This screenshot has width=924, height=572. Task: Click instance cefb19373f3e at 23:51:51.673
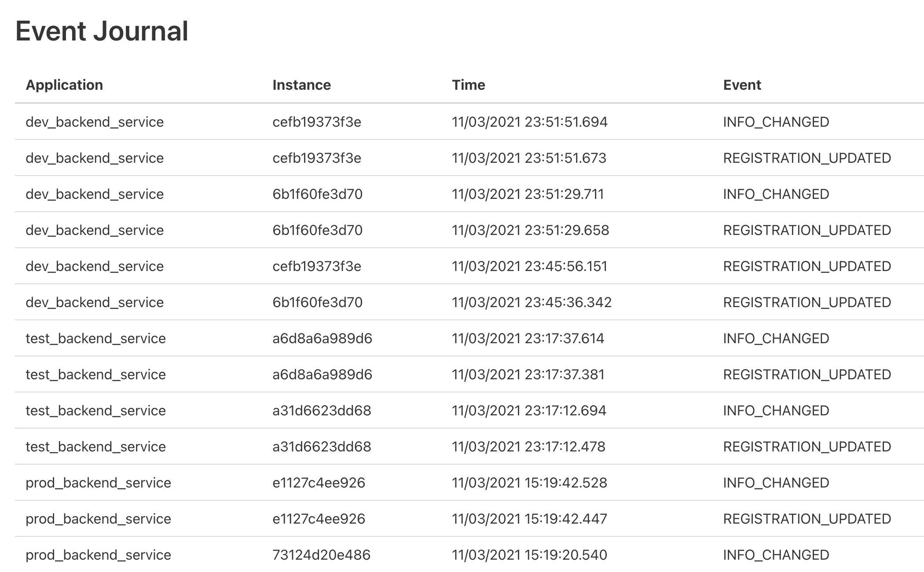point(317,158)
